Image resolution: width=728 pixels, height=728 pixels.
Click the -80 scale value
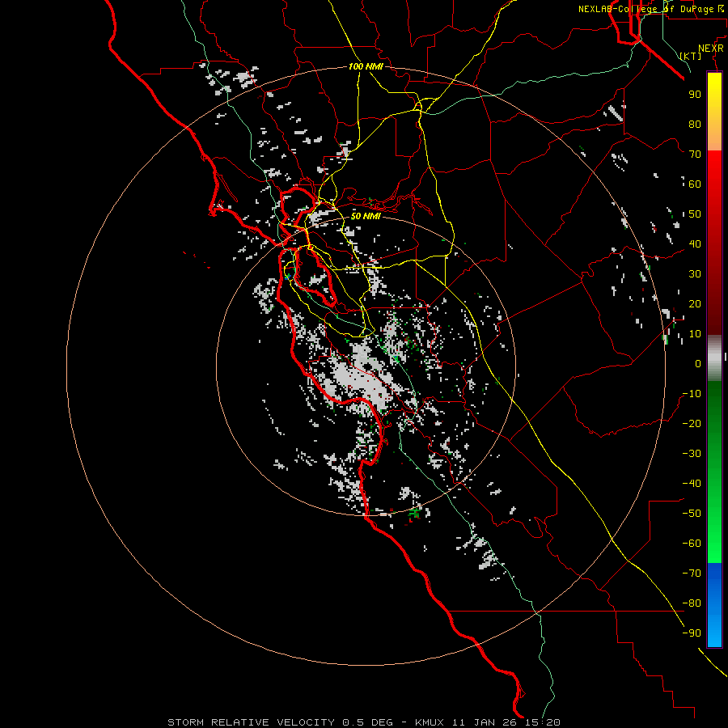click(692, 603)
